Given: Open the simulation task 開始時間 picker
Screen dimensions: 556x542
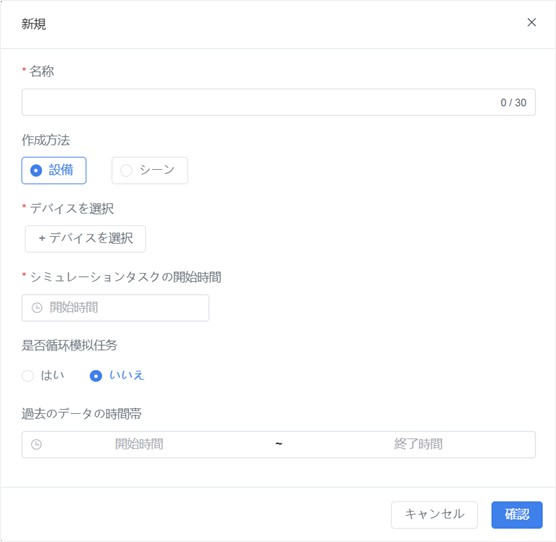Looking at the screenshot, I should (115, 308).
